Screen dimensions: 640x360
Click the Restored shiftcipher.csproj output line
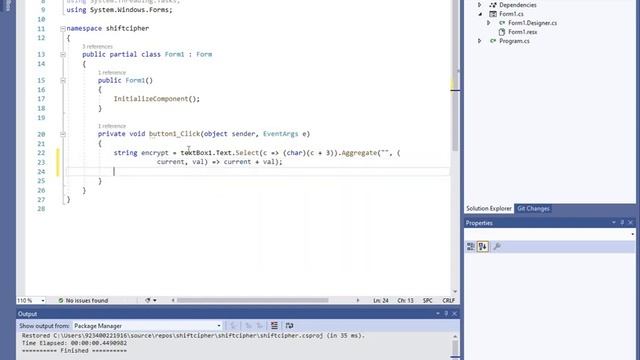click(x=193, y=336)
